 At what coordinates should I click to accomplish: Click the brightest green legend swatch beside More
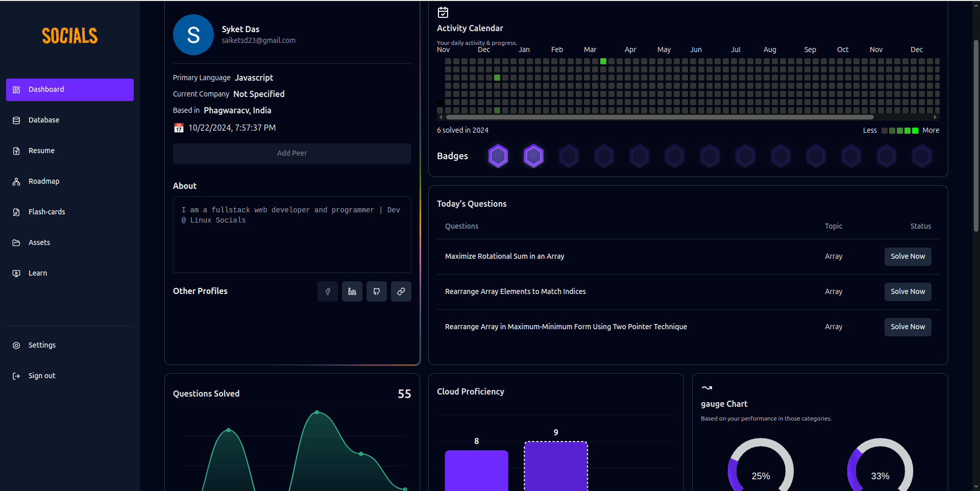pyautogui.click(x=915, y=131)
